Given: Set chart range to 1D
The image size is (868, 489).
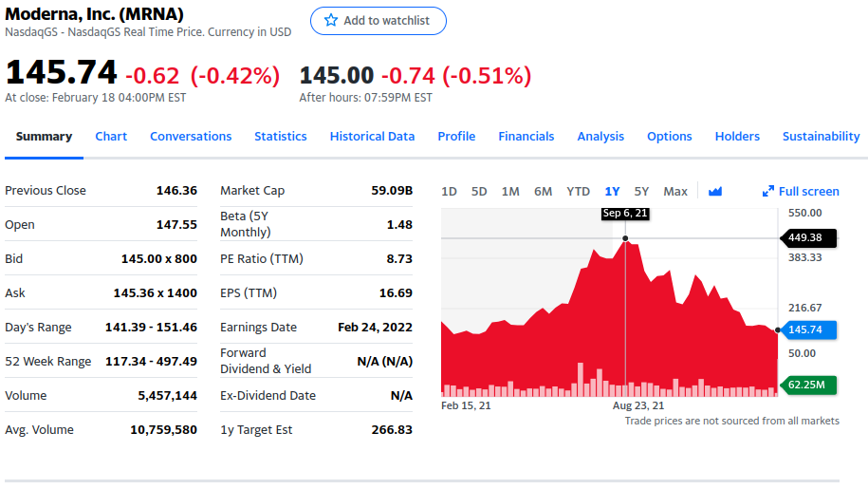Looking at the screenshot, I should [449, 192].
